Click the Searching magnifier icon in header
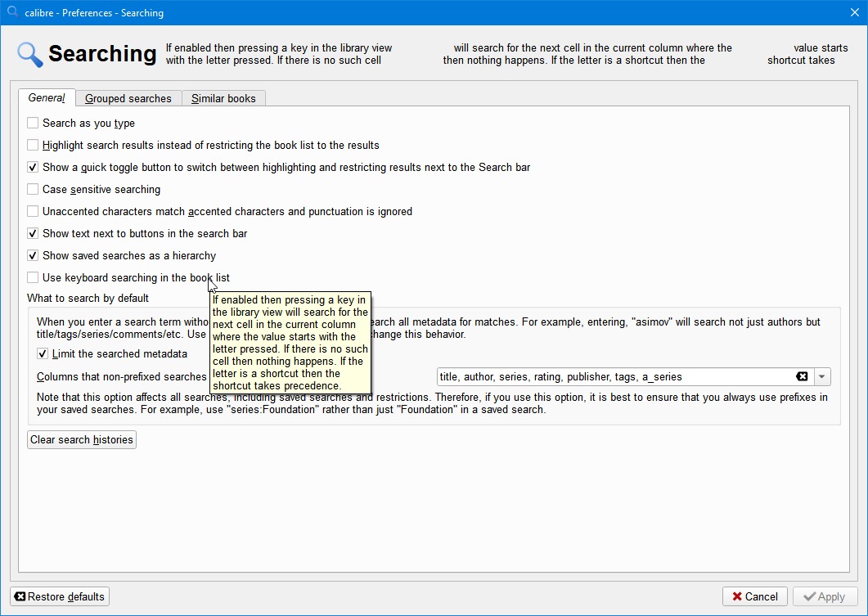The height and width of the screenshot is (616, 868). coord(30,55)
